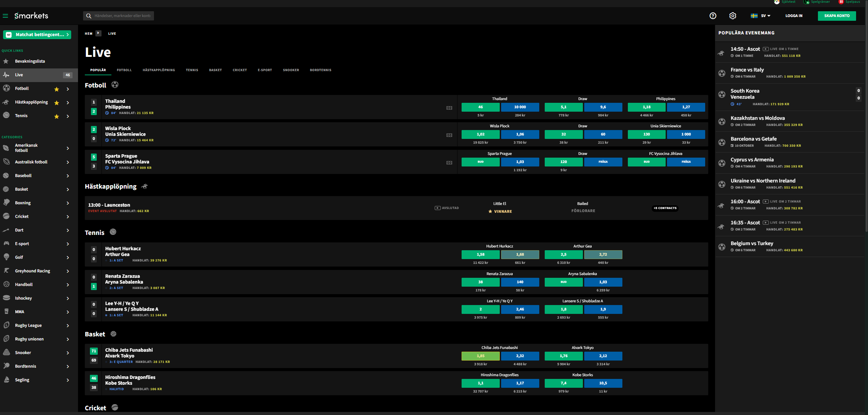Open settings gear icon in header

tap(733, 16)
